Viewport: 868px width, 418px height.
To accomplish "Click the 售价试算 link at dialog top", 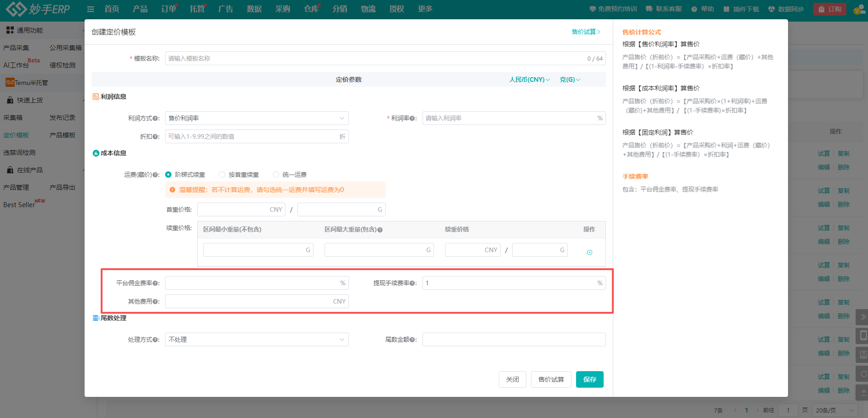I will click(x=586, y=32).
